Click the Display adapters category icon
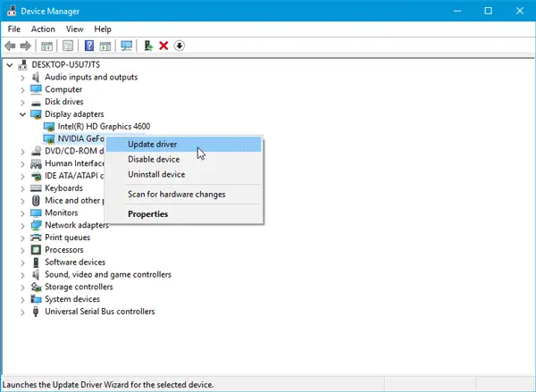Viewport: 536px width, 392px height. pyautogui.click(x=36, y=114)
